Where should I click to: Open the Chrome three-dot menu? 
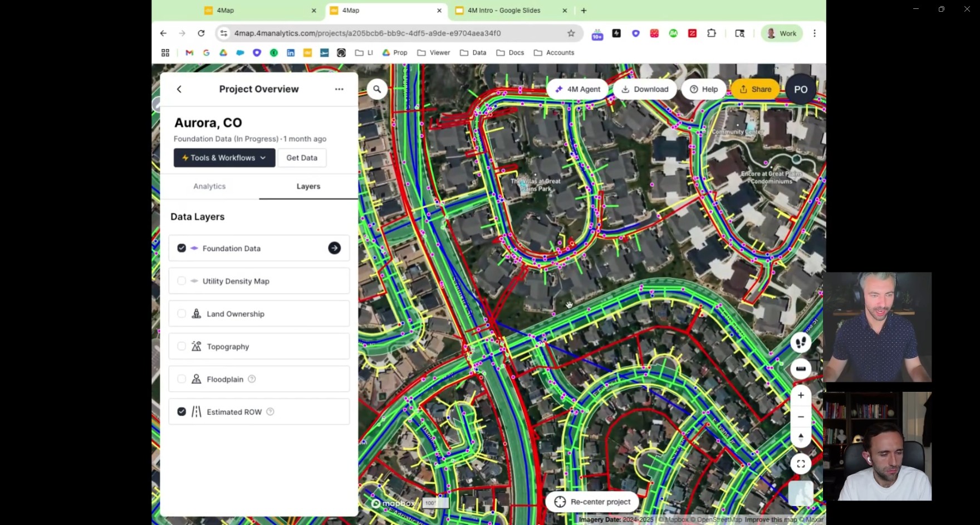tap(815, 33)
